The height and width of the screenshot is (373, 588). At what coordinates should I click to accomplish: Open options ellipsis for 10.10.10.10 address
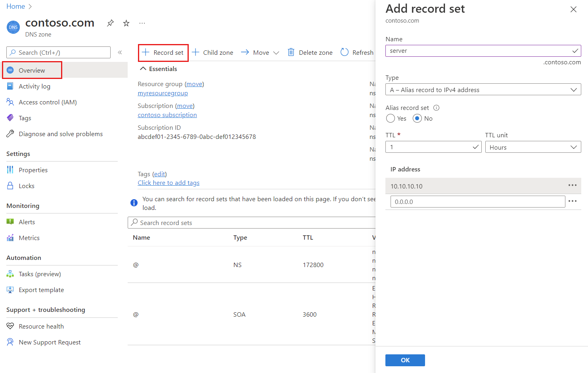pos(572,185)
